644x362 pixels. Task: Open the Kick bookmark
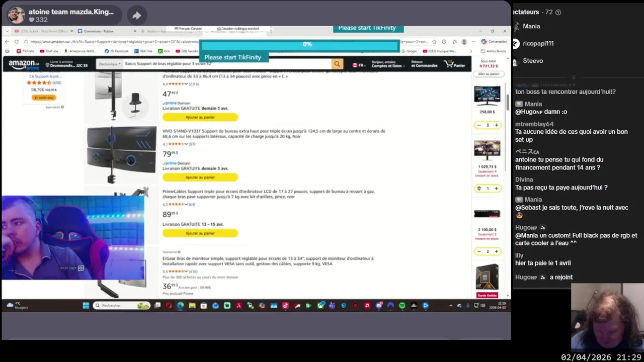(164, 51)
